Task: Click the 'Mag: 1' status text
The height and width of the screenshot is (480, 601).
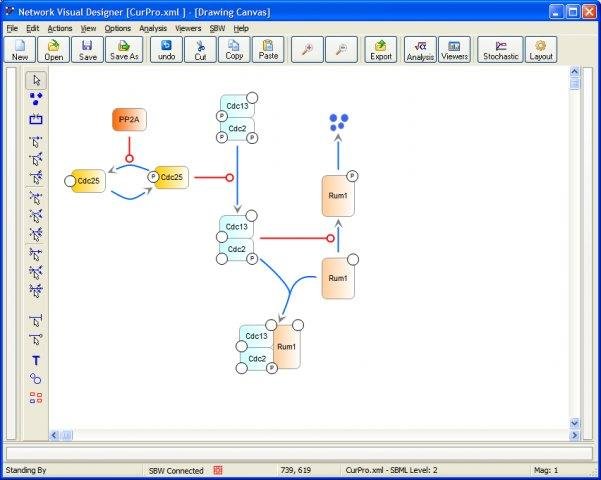Action: click(546, 470)
